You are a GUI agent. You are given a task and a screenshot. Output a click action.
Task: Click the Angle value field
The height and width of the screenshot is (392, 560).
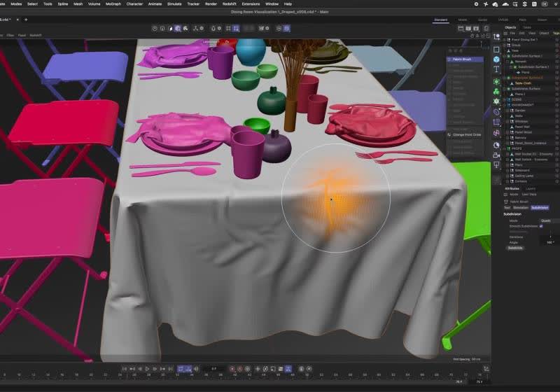coord(549,242)
